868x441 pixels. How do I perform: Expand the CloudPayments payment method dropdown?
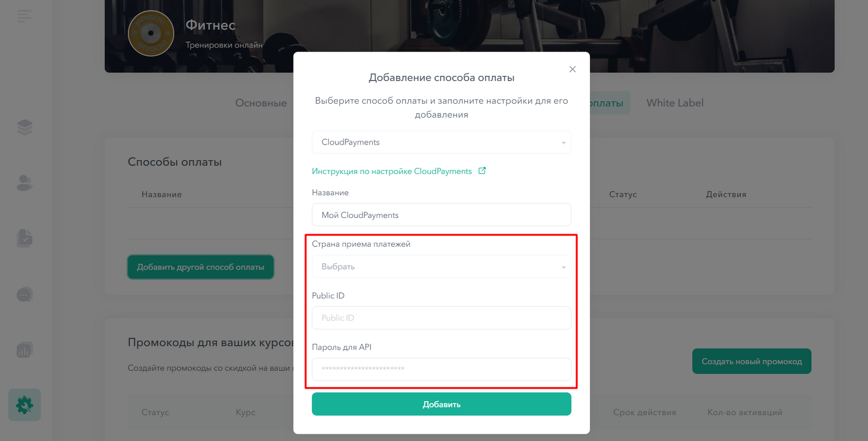441,142
